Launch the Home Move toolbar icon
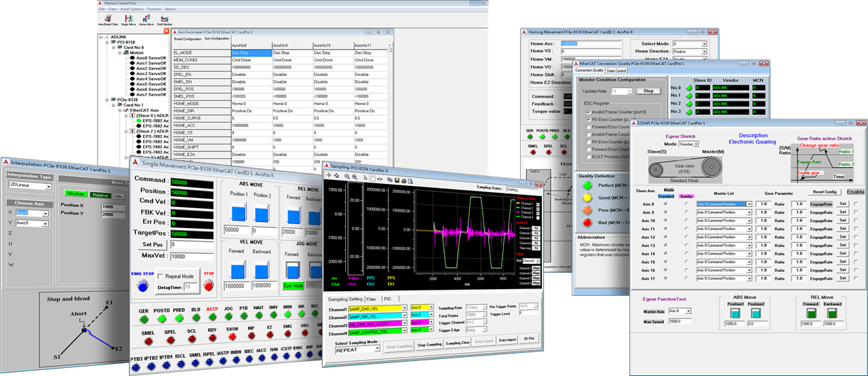Viewport: 868px width, 376px height. point(146,20)
